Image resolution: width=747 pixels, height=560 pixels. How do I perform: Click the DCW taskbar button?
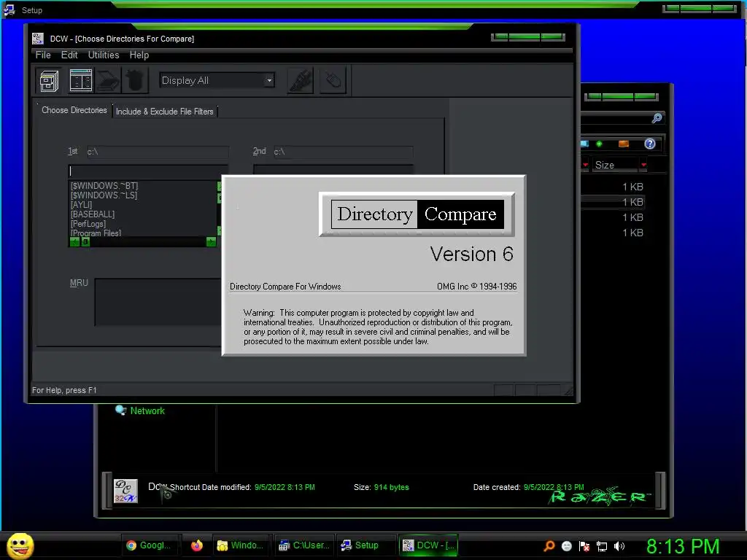click(427, 545)
